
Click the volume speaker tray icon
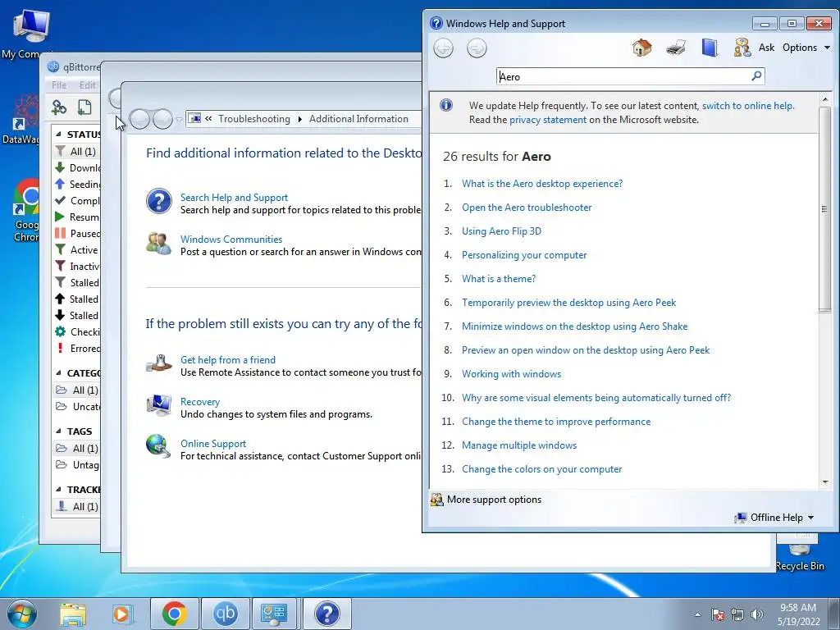[x=757, y=614]
